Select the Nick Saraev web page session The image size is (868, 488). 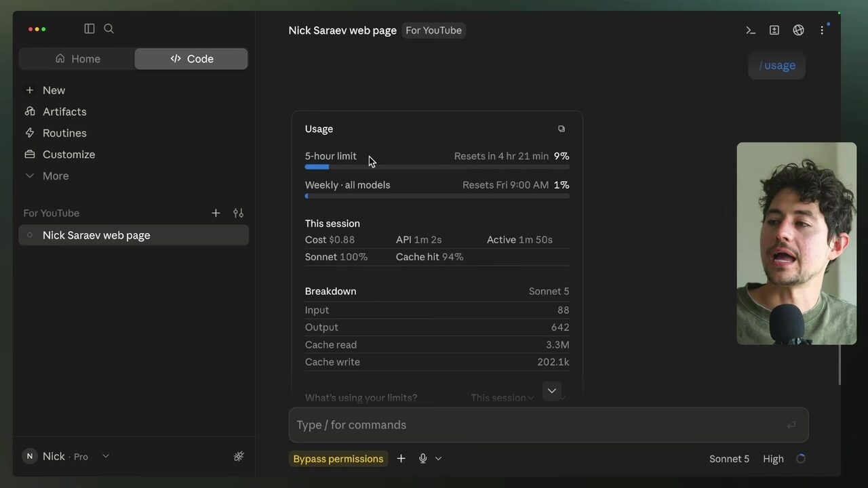tap(134, 235)
